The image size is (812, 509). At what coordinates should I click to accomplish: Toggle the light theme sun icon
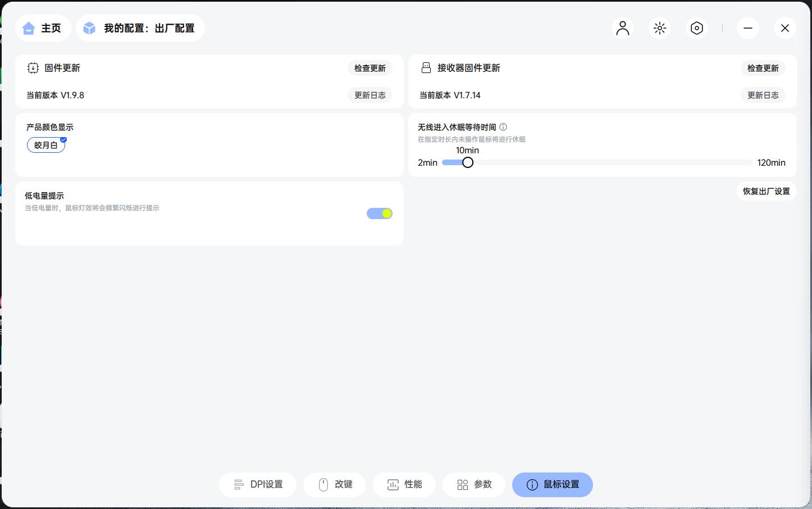(x=660, y=28)
